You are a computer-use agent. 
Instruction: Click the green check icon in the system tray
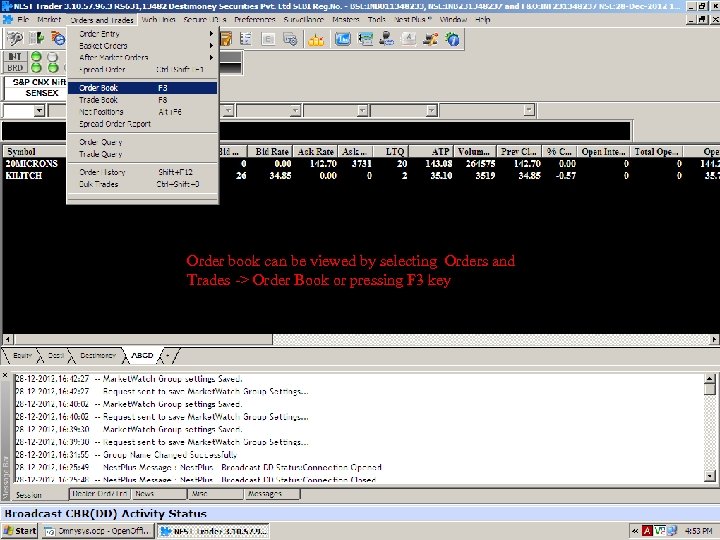tap(659, 531)
